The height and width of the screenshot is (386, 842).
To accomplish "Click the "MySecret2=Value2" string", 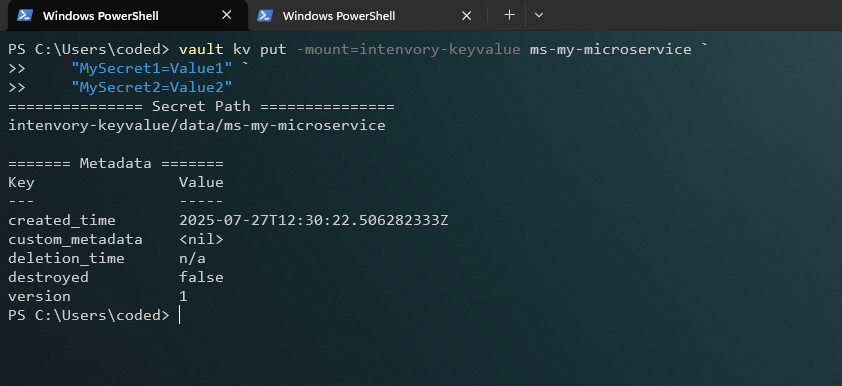I will pos(152,88).
